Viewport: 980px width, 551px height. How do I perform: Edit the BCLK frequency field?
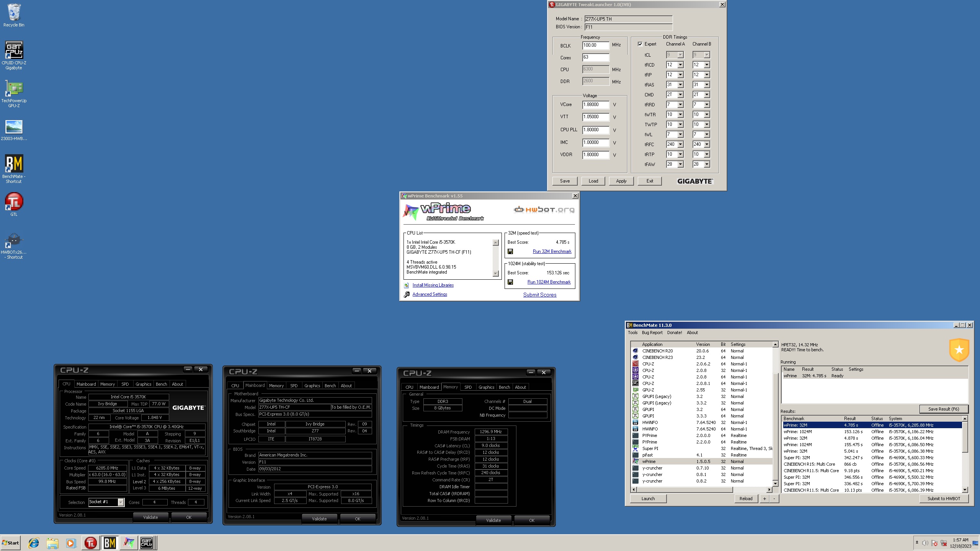pyautogui.click(x=596, y=45)
